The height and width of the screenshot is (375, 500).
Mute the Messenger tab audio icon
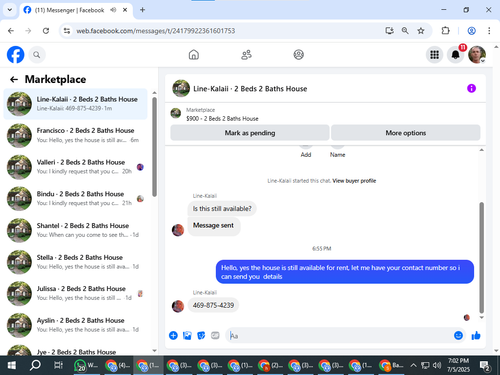[113, 10]
